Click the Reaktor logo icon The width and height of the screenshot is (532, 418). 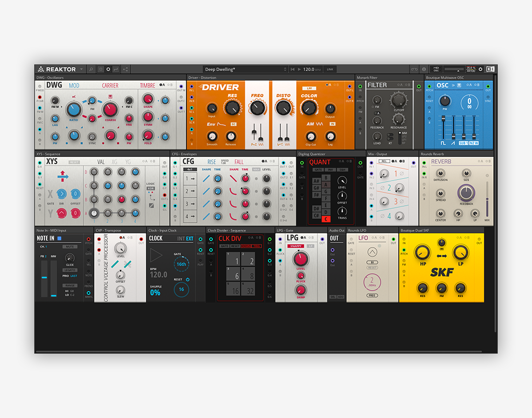41,69
